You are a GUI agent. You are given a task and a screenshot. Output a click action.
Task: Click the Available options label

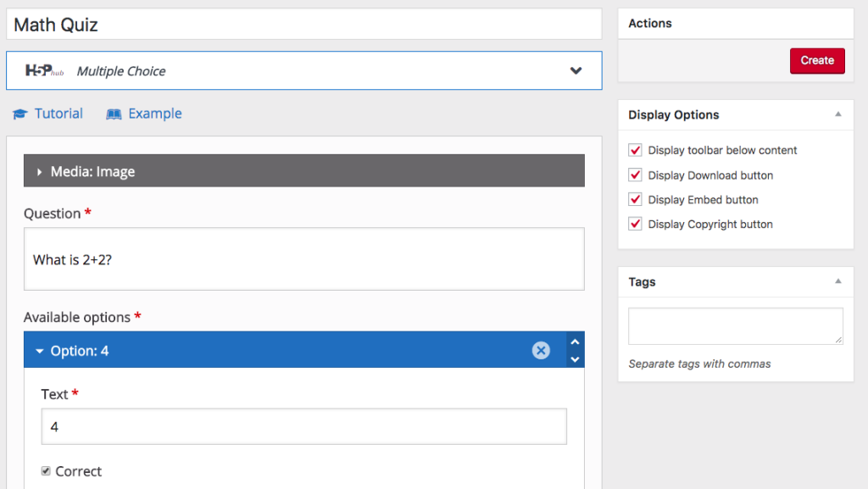coord(77,317)
